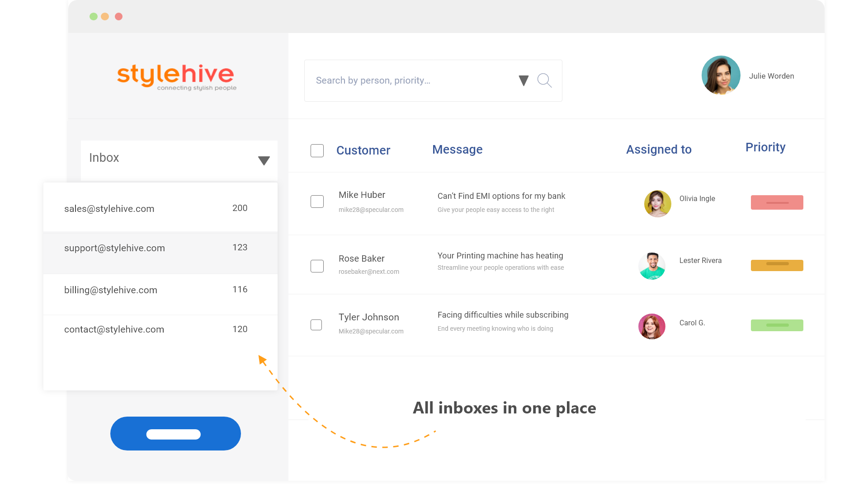Toggle the select-all checkbox in column header
Image resolution: width=868 pixels, height=488 pixels.
316,151
